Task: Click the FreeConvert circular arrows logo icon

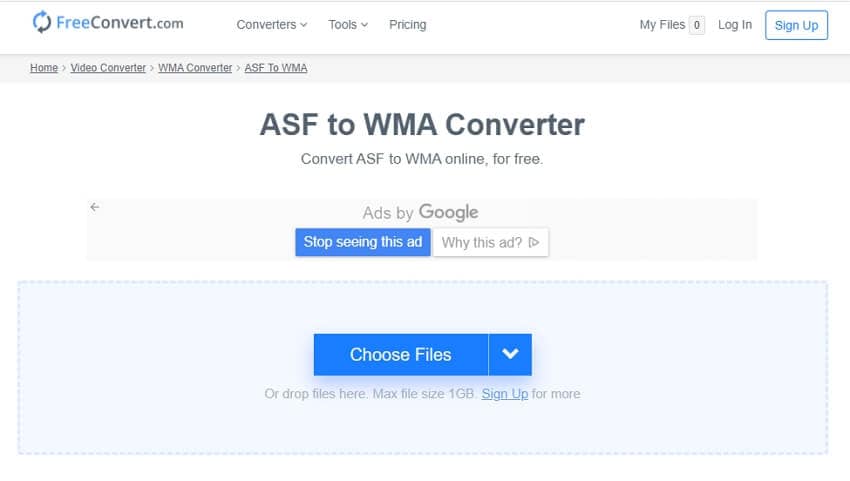Action: click(x=41, y=22)
